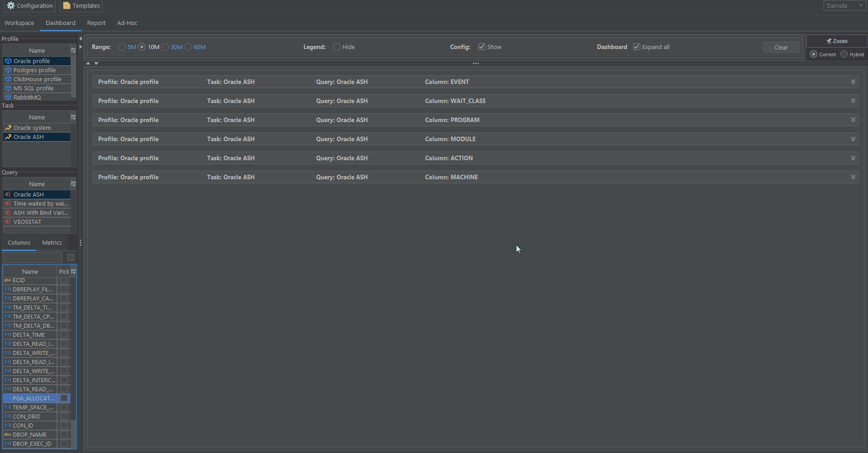868x453 pixels.
Task: Select the 5M range radio button
Action: 122,47
